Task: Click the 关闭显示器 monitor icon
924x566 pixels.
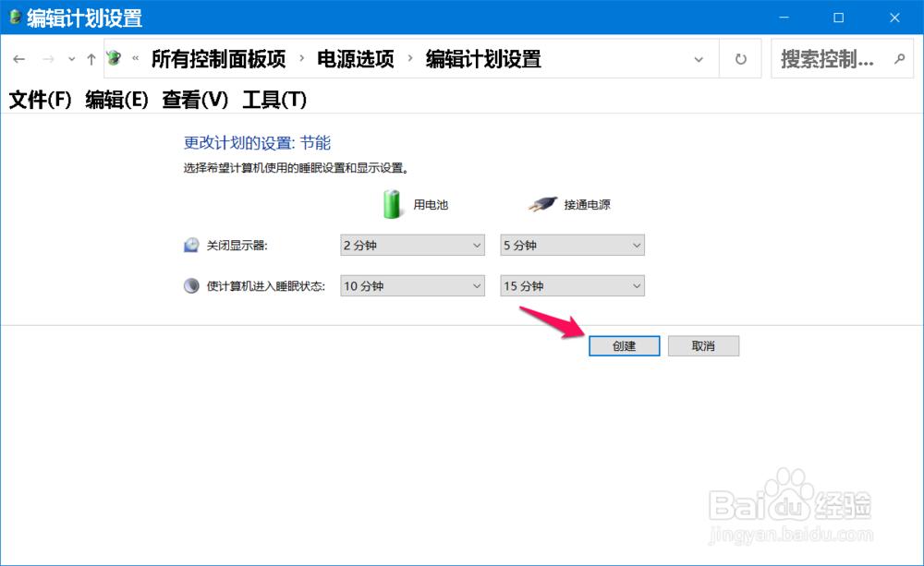Action: point(191,245)
